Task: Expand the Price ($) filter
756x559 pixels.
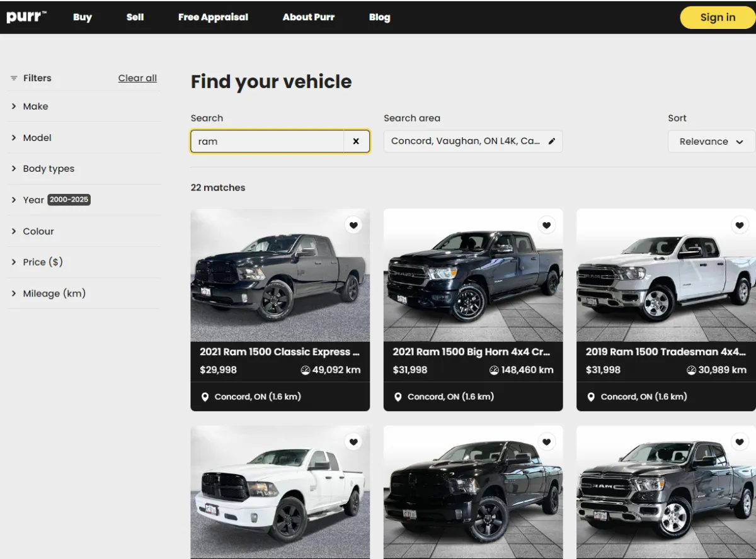Action: [x=84, y=262]
